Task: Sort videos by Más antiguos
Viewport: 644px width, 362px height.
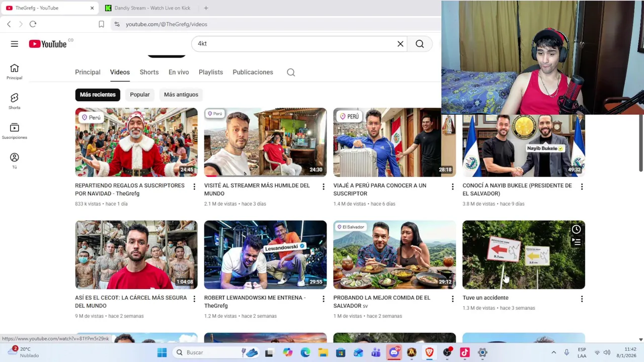Action: pyautogui.click(x=181, y=95)
